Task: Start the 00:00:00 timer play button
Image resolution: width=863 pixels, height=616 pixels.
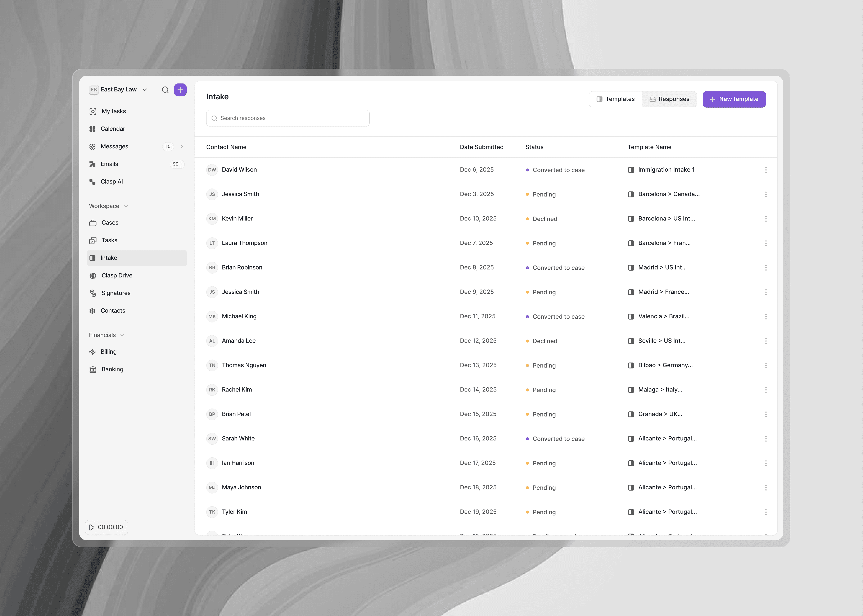Action: [92, 527]
